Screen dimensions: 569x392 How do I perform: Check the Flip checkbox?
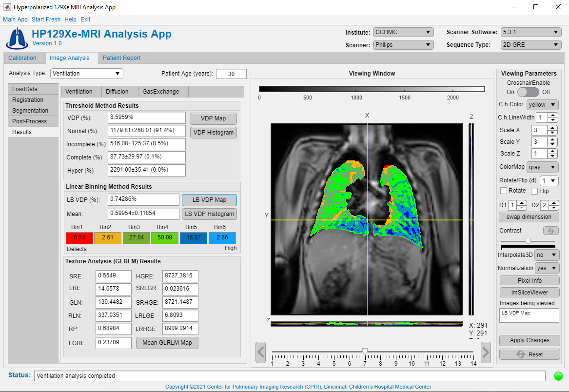coord(534,191)
